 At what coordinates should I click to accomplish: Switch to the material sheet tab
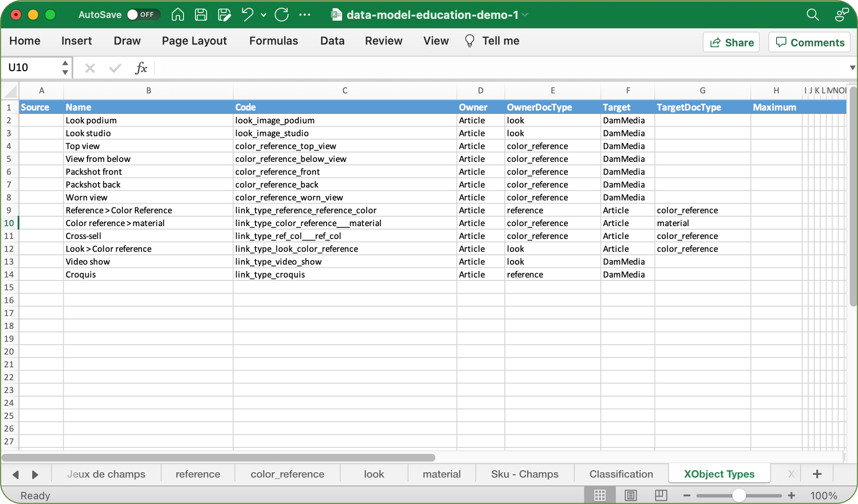(442, 474)
